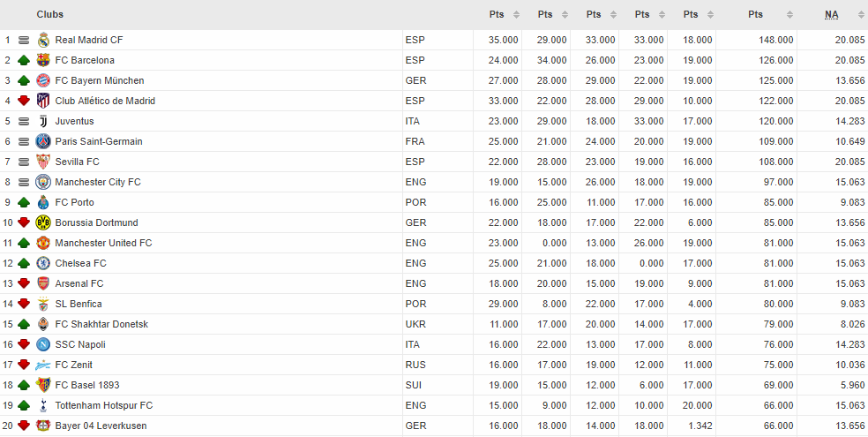Click the Juventus logo icon
The height and width of the screenshot is (437, 868).
(43, 121)
